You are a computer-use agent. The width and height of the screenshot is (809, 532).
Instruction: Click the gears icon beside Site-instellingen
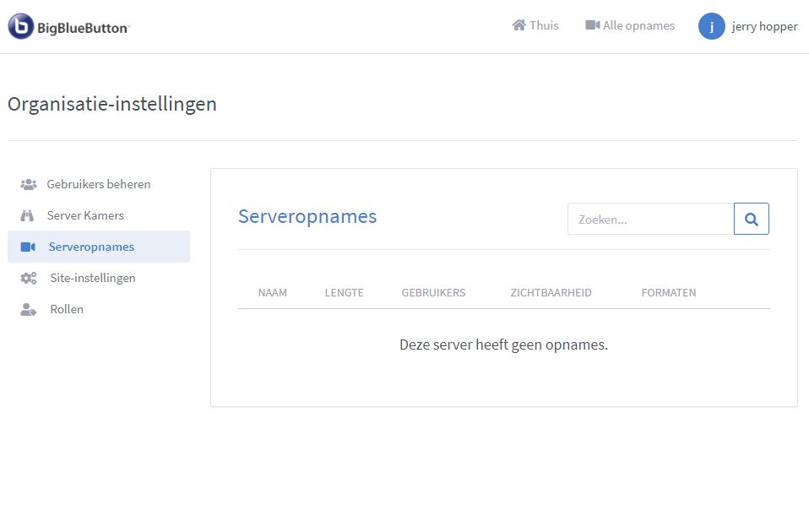point(28,278)
